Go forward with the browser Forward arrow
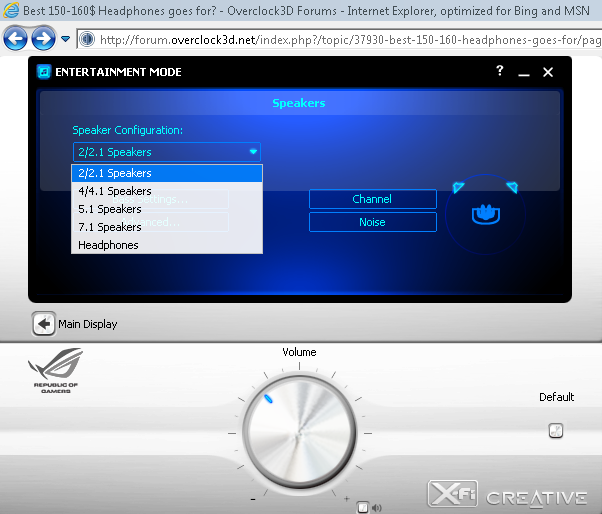The width and height of the screenshot is (602, 514). pos(43,39)
